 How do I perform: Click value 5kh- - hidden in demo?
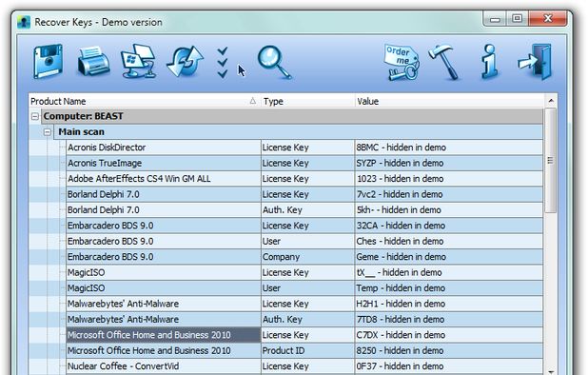pyautogui.click(x=399, y=210)
